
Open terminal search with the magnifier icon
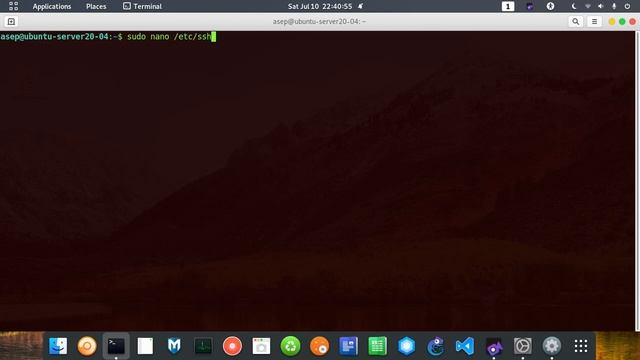point(576,22)
